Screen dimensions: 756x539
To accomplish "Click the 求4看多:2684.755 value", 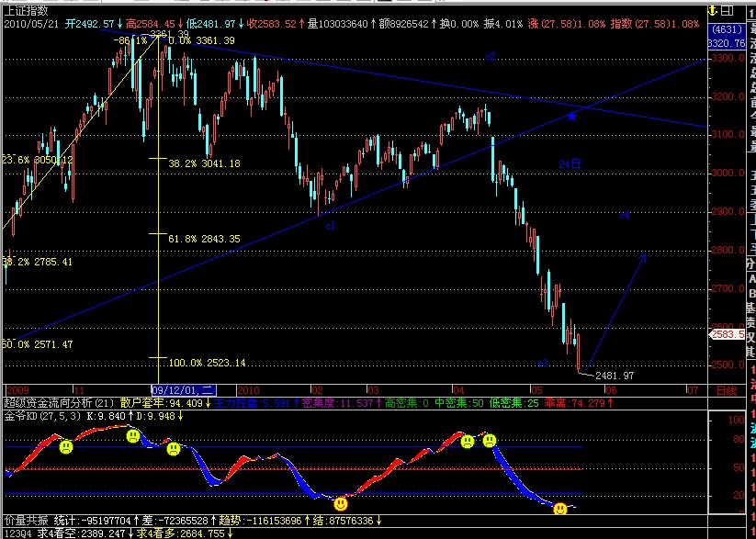I will [186, 533].
